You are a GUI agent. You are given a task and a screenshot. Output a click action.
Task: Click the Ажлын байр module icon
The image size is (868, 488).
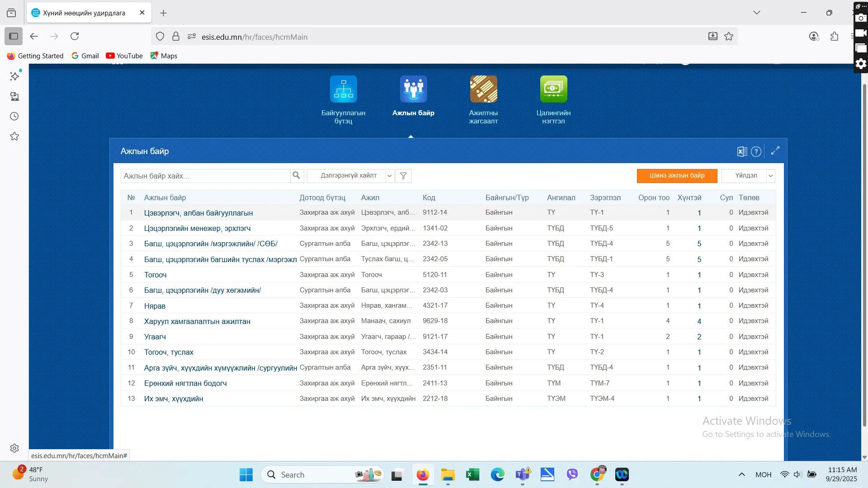click(x=413, y=89)
